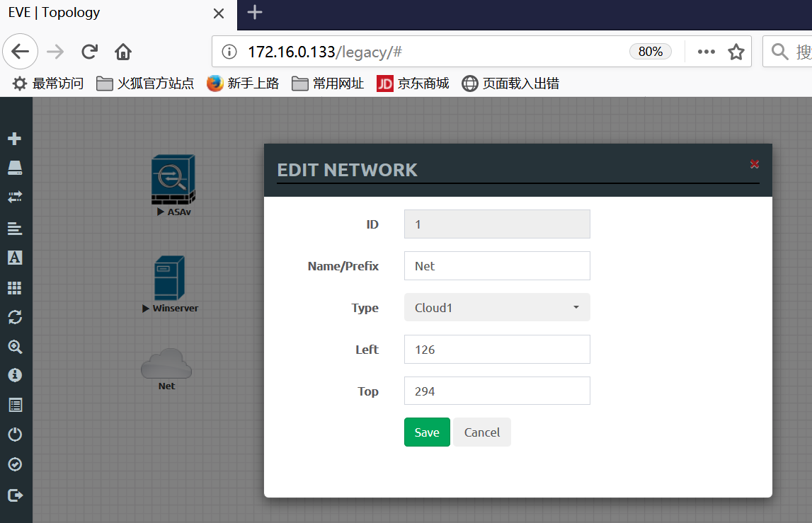Screen dimensions: 812x523
Task: Open the Networks arrows icon in sidebar
Action: pyautogui.click(x=14, y=197)
